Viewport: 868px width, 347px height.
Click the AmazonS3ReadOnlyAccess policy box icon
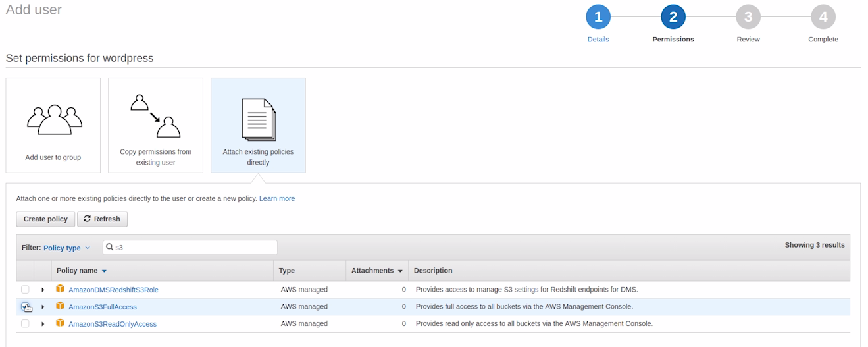60,323
